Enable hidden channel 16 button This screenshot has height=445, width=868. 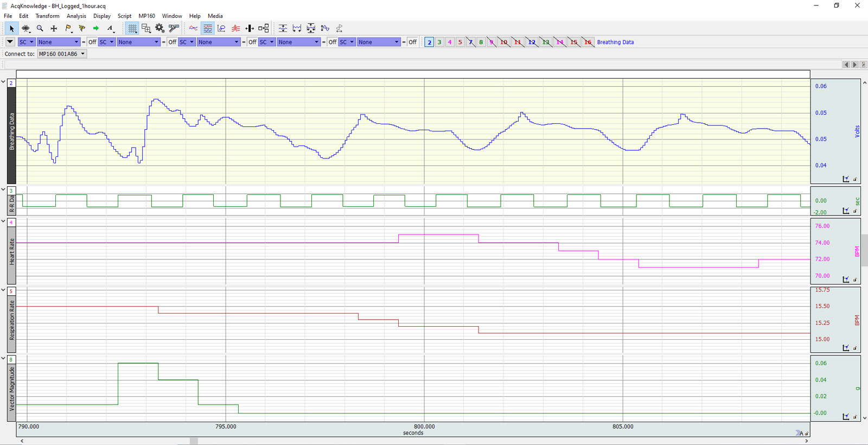pos(588,42)
